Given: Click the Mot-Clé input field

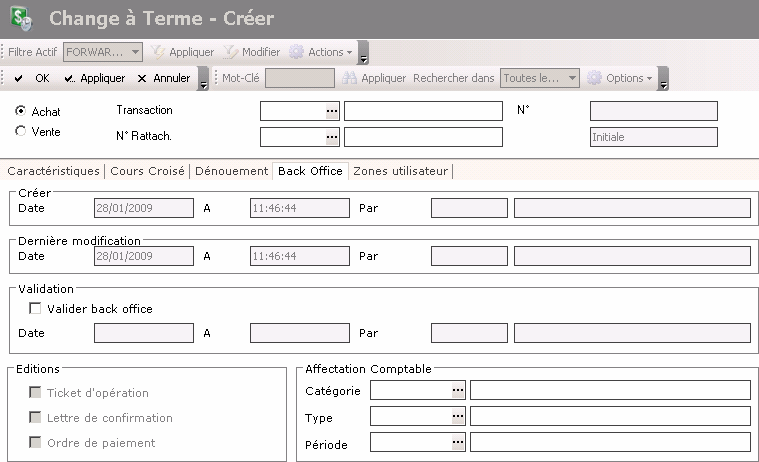Looking at the screenshot, I should pos(299,78).
